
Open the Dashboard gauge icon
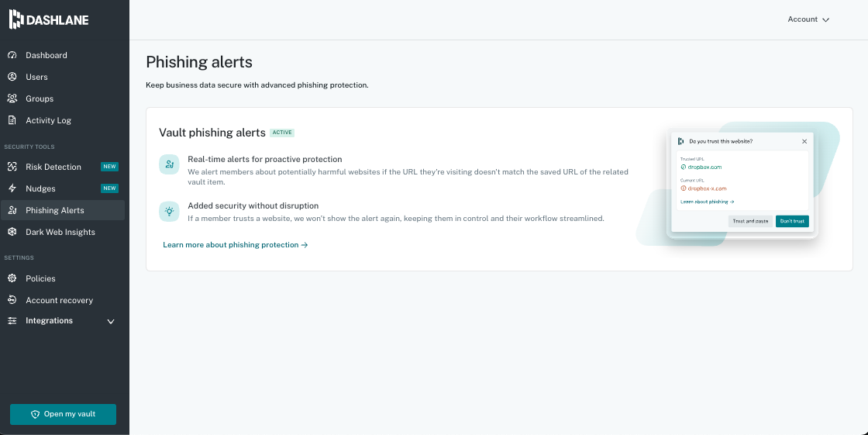(12, 55)
